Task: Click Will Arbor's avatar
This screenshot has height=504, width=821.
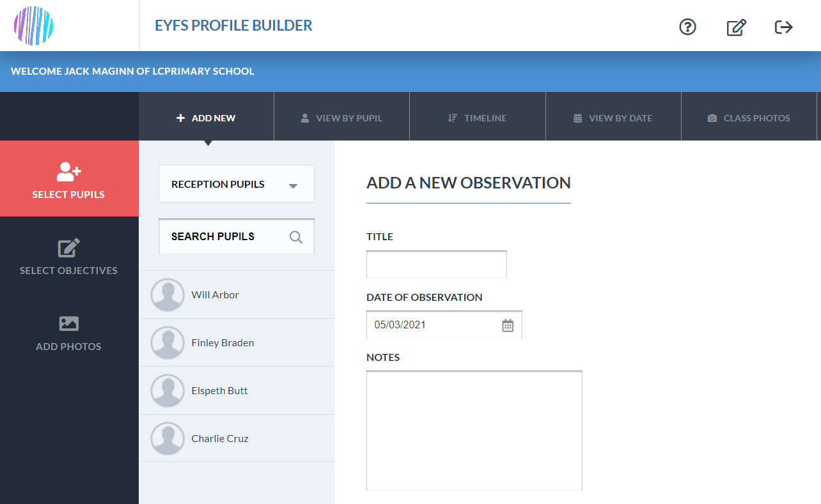Action: 168,295
